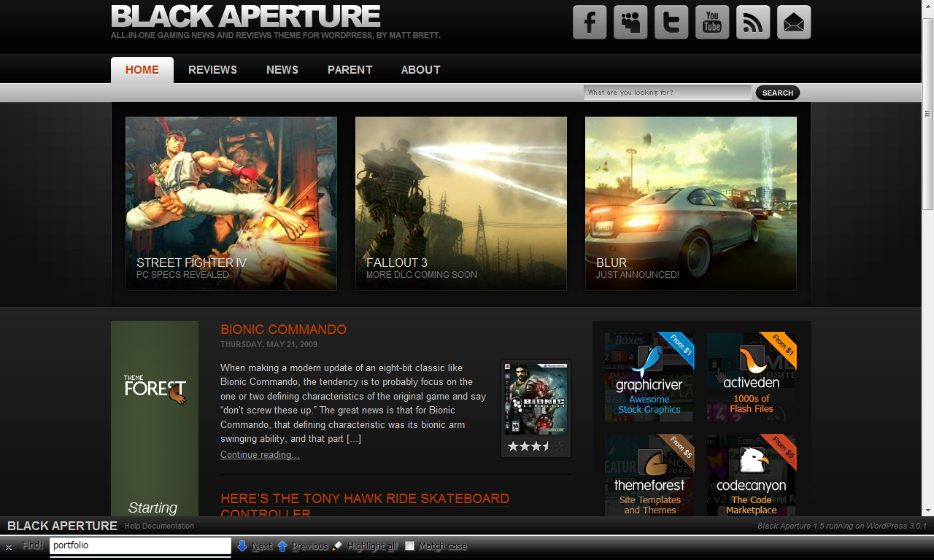Open the Facebook social icon
Viewport: 934px width, 560px height.
(x=590, y=22)
